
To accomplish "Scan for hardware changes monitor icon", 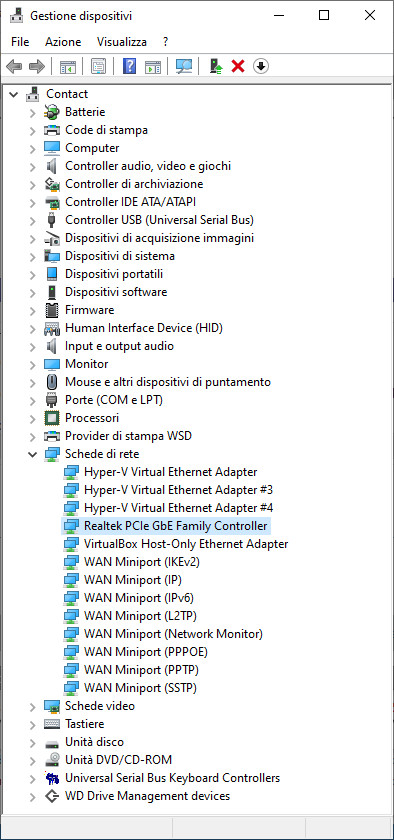I will [184, 66].
